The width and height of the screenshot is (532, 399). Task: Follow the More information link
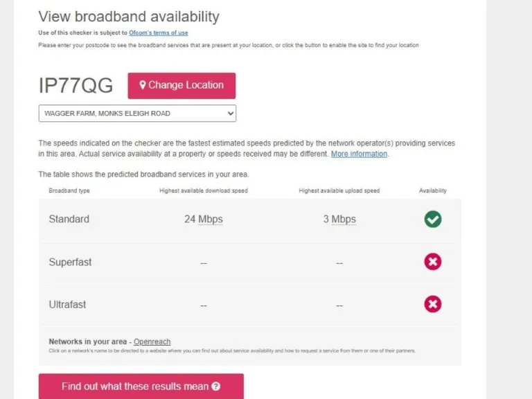pos(359,154)
